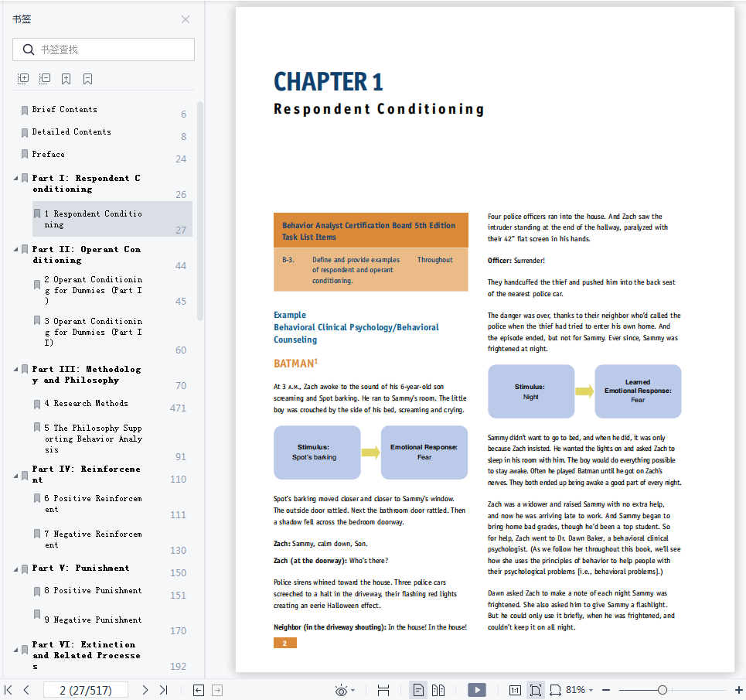This screenshot has width=746, height=700.
Task: Zoom in with the plus button
Action: [x=738, y=690]
